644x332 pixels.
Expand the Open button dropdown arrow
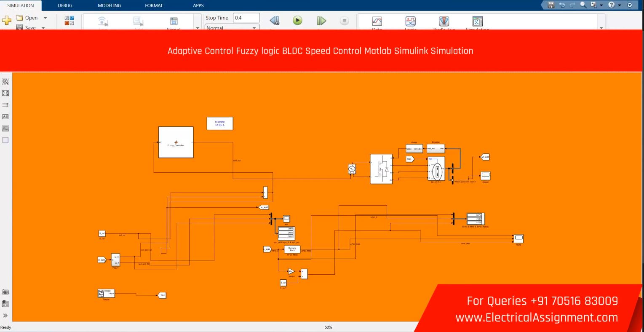tap(45, 18)
